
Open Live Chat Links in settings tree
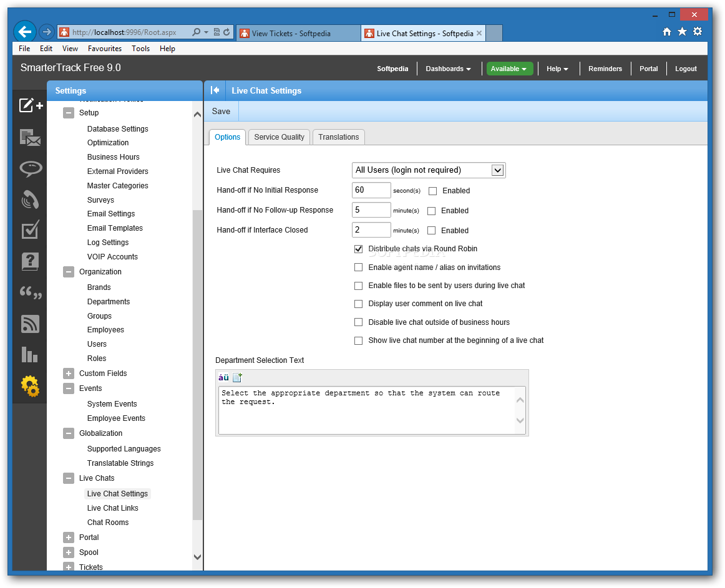click(113, 508)
